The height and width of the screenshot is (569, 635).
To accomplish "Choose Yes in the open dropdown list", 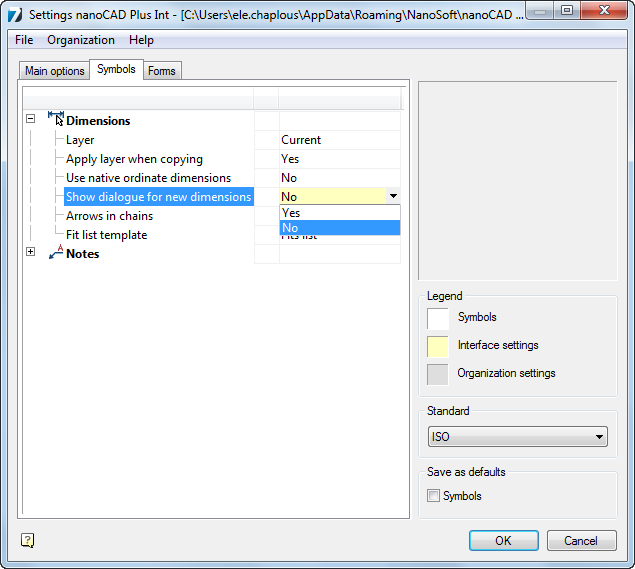I will click(340, 213).
